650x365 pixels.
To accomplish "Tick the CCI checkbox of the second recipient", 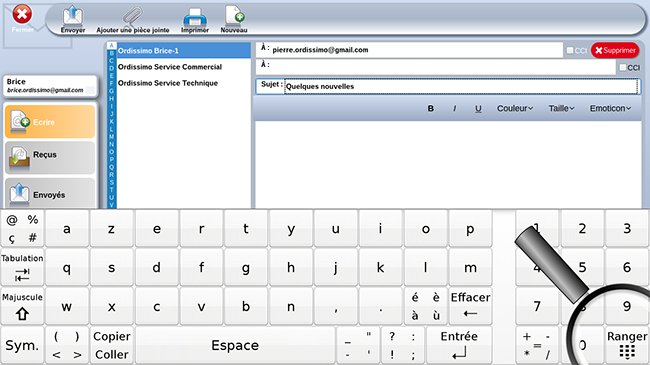I will 623,67.
